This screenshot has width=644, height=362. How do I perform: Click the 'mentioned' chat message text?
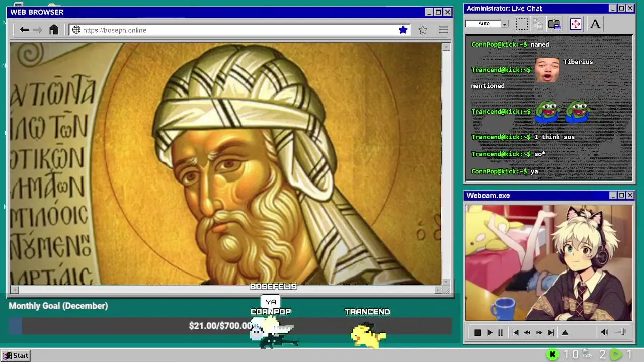[x=488, y=86]
